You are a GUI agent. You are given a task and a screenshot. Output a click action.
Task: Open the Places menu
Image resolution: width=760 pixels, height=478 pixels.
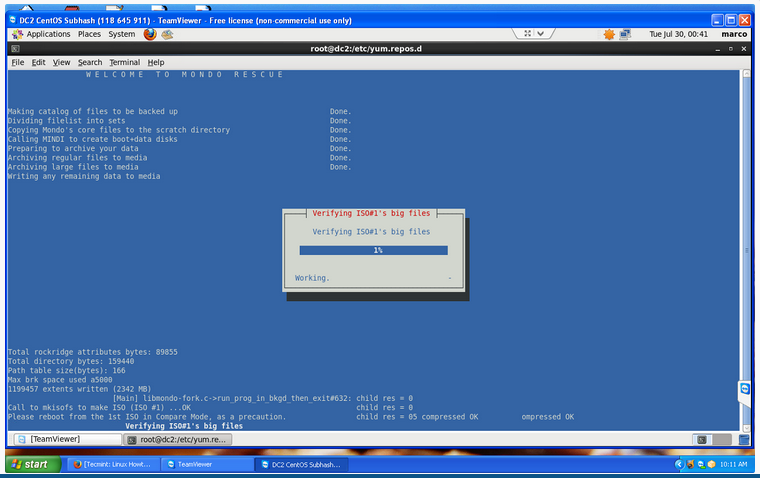pyautogui.click(x=89, y=34)
